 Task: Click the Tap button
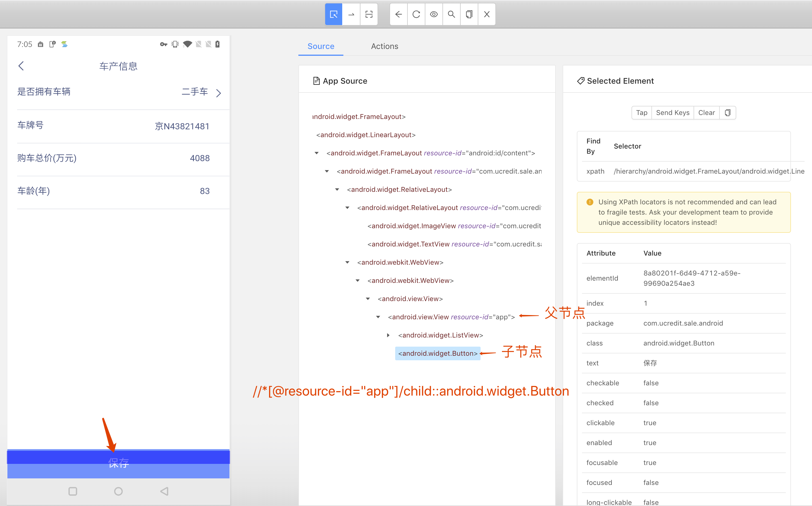(x=641, y=113)
